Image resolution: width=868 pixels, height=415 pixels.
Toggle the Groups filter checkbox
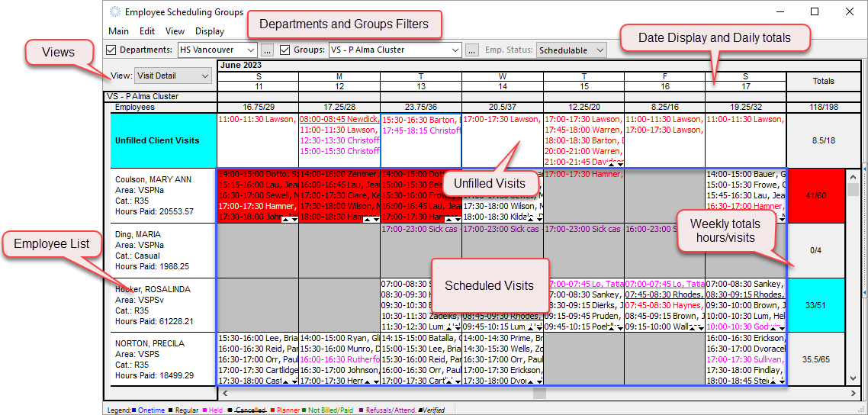(285, 50)
